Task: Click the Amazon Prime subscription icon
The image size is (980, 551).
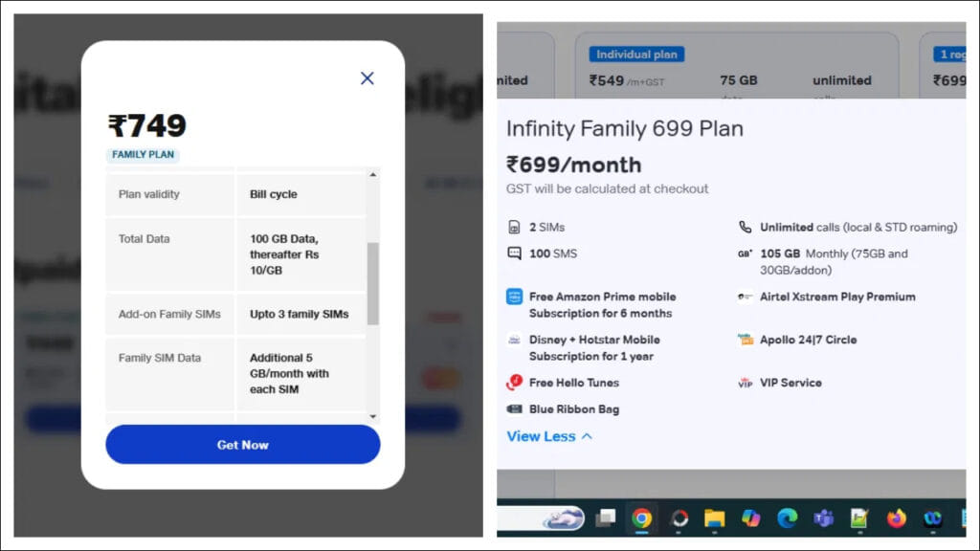Action: pos(515,297)
